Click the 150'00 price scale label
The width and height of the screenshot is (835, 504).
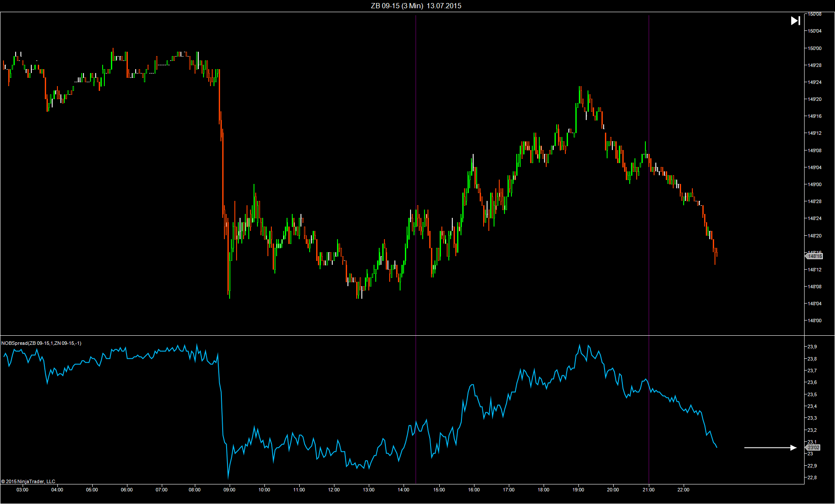[x=815, y=48]
